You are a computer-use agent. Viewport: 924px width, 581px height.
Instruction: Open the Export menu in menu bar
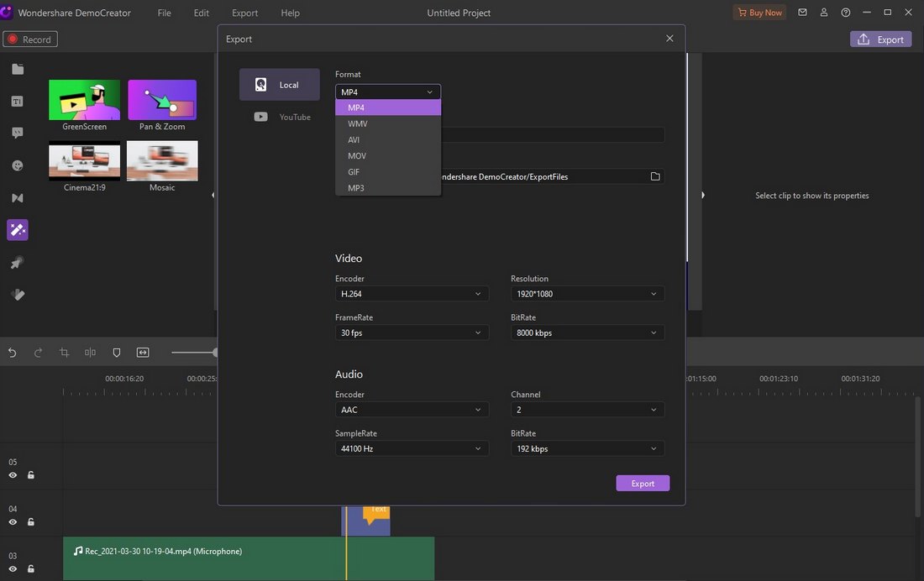click(244, 13)
